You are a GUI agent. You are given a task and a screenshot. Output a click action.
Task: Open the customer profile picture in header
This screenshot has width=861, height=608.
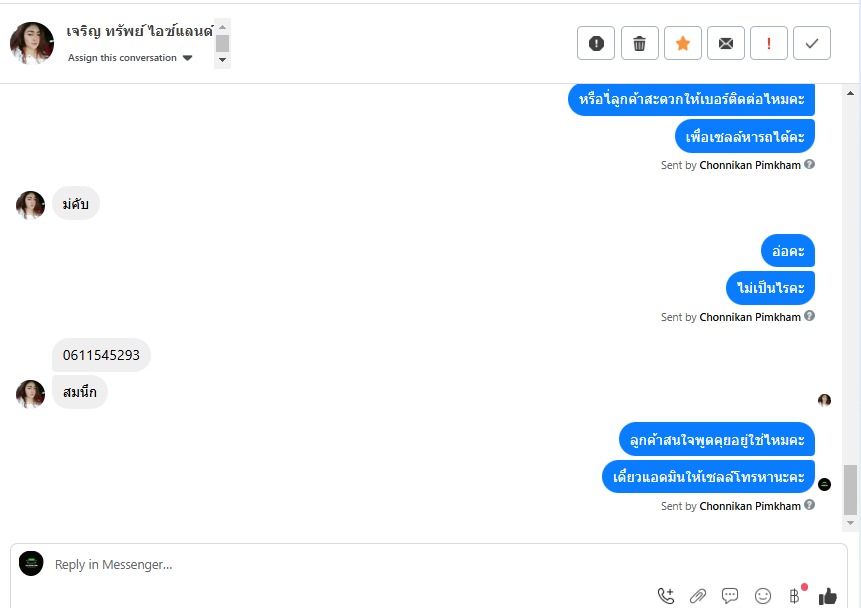click(x=32, y=43)
